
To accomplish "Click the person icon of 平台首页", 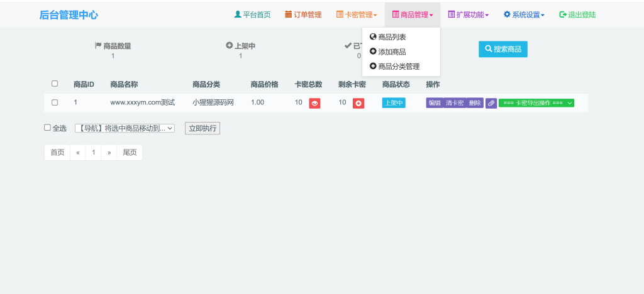I will click(237, 14).
